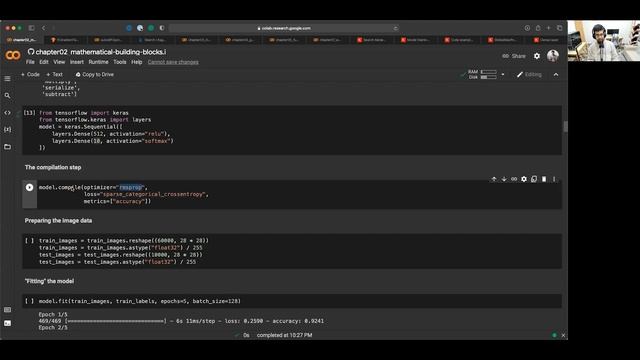The width and height of the screenshot is (640, 360).
Task: Select the active chapter02 browser tab
Action: click(22, 40)
